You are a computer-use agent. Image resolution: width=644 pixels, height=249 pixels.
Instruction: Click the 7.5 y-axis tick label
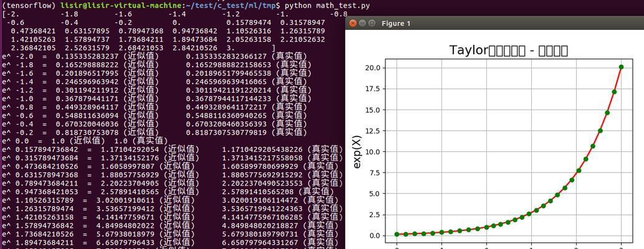pyautogui.click(x=376, y=172)
